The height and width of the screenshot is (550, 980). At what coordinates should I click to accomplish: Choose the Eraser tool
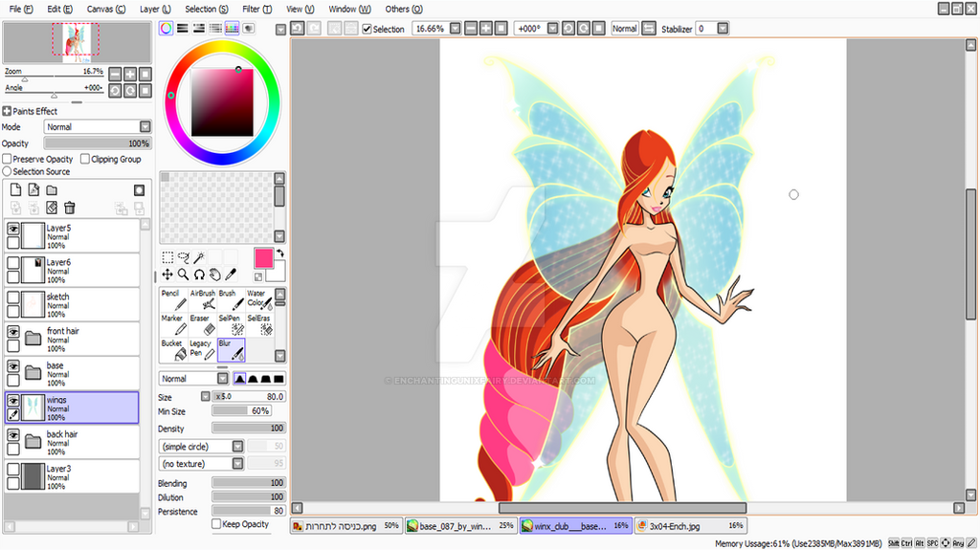tap(203, 325)
